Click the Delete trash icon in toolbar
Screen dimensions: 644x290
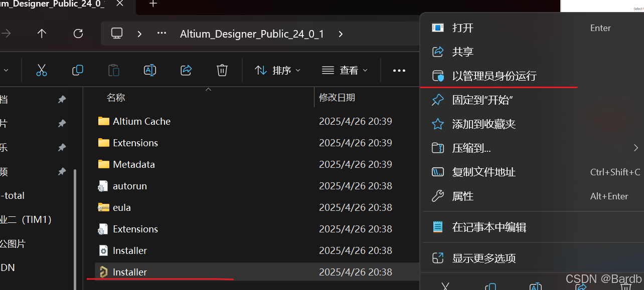click(222, 70)
